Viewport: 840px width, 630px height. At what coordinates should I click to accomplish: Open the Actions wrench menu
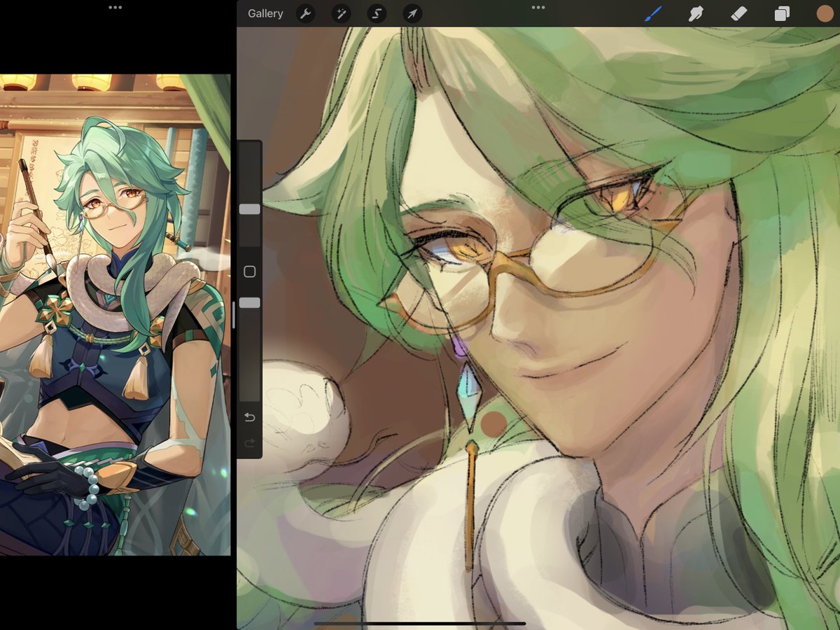point(305,13)
